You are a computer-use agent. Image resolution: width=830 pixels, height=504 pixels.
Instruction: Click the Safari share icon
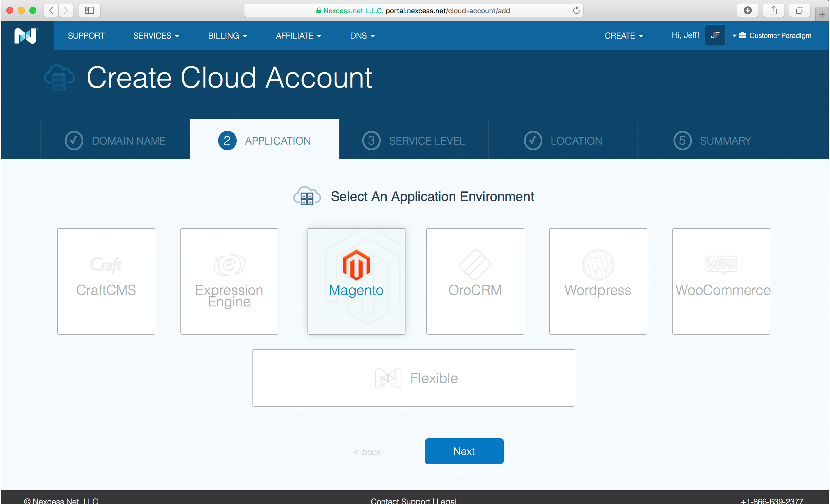(774, 10)
